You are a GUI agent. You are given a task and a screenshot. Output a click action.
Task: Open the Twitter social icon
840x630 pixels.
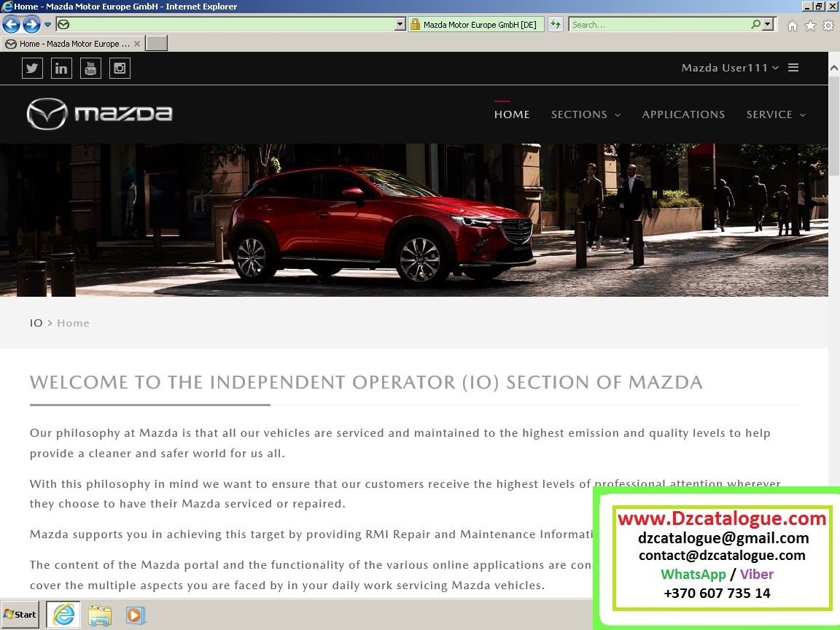point(32,68)
